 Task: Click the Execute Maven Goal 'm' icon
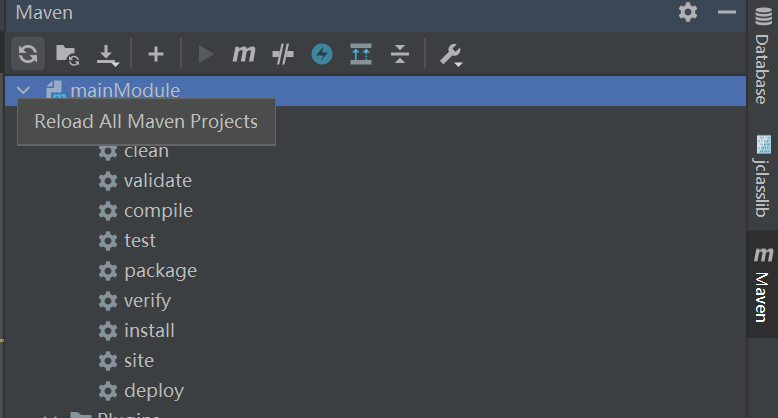point(244,54)
